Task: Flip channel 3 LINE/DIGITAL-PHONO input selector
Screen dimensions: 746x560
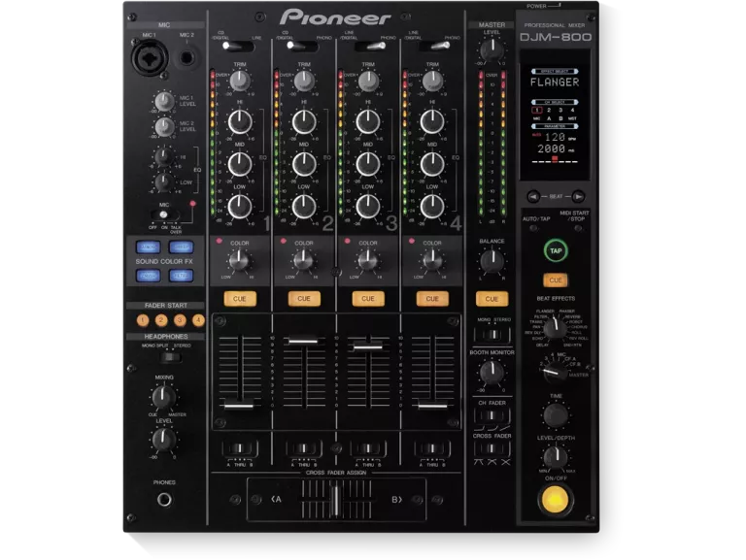Action: (x=370, y=47)
